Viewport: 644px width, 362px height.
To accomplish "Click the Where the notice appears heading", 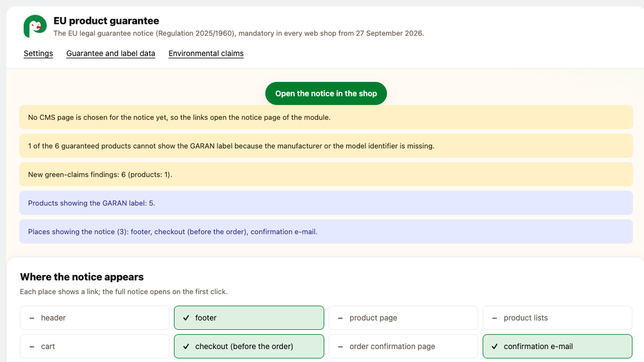I will coord(82,277).
